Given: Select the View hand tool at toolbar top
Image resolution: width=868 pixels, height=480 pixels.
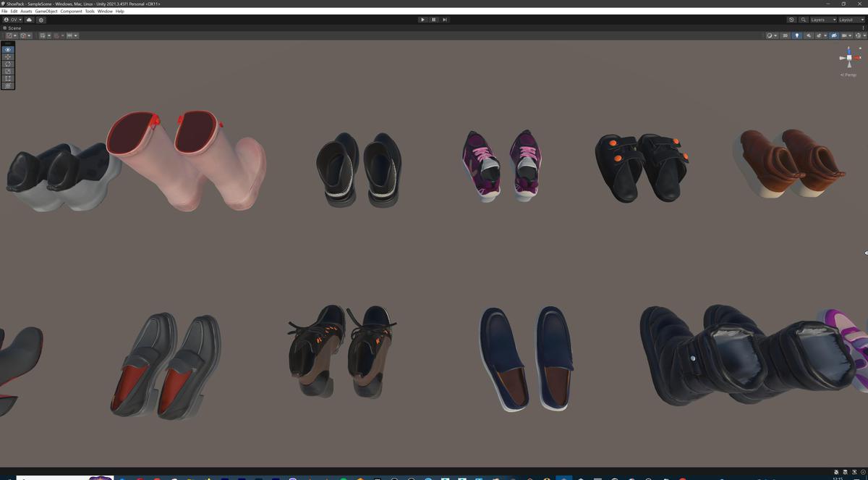Looking at the screenshot, I should [x=7, y=49].
